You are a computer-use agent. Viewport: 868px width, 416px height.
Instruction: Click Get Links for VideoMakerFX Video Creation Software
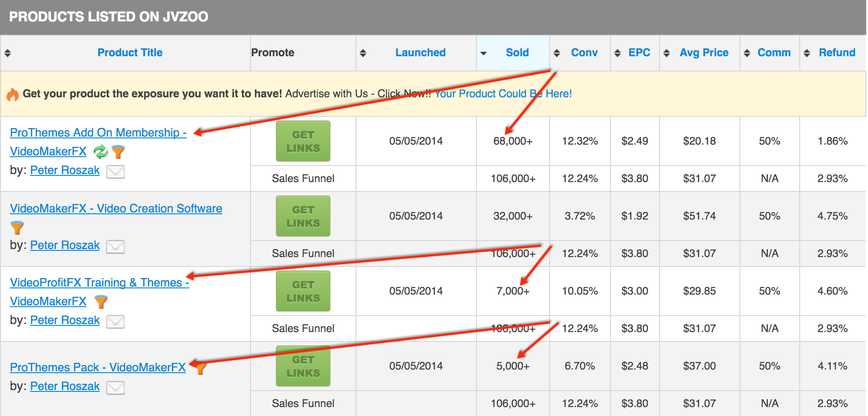(x=303, y=216)
